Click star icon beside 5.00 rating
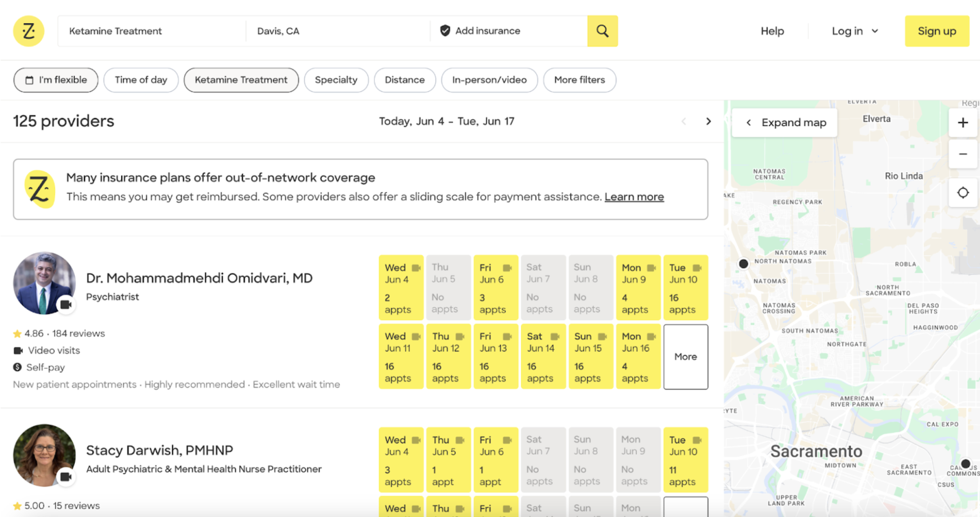Viewport: 980px width, 517px height. pos(18,506)
